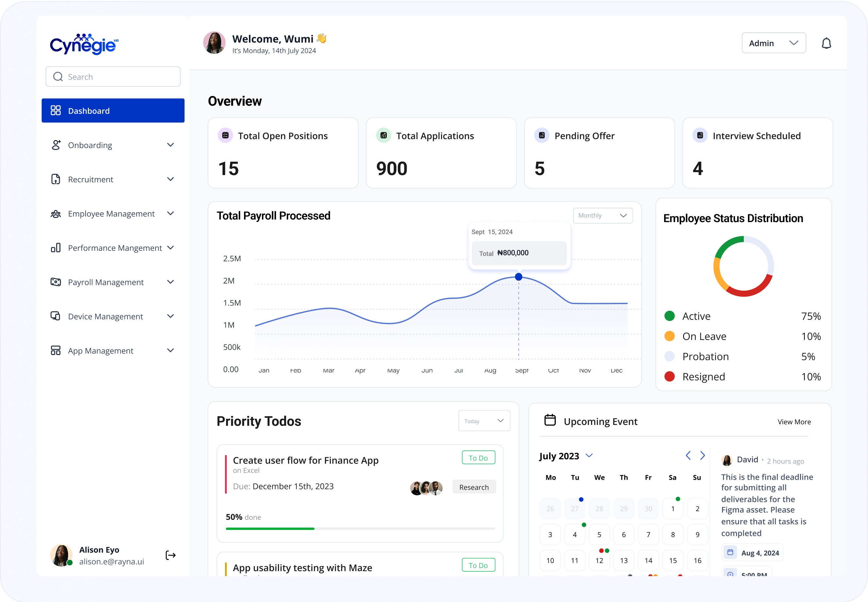868x602 pixels.
Task: Click the To Do button on Finance App task
Action: pos(478,457)
